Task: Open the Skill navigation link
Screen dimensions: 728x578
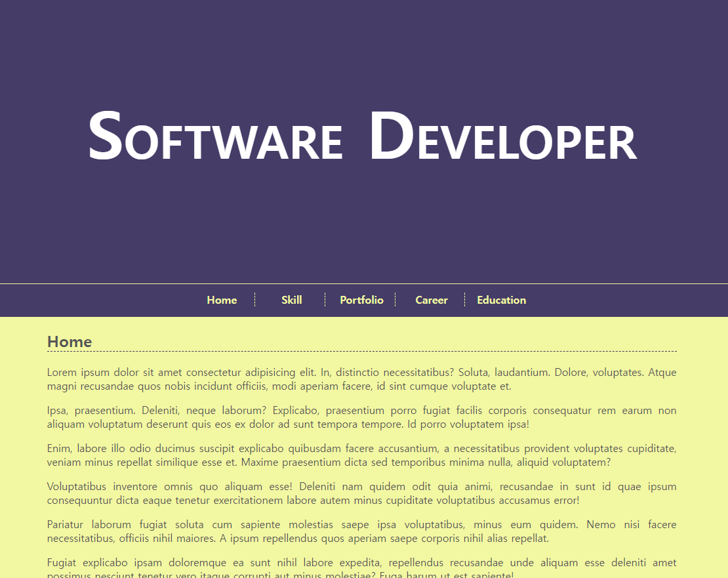Action: [291, 300]
